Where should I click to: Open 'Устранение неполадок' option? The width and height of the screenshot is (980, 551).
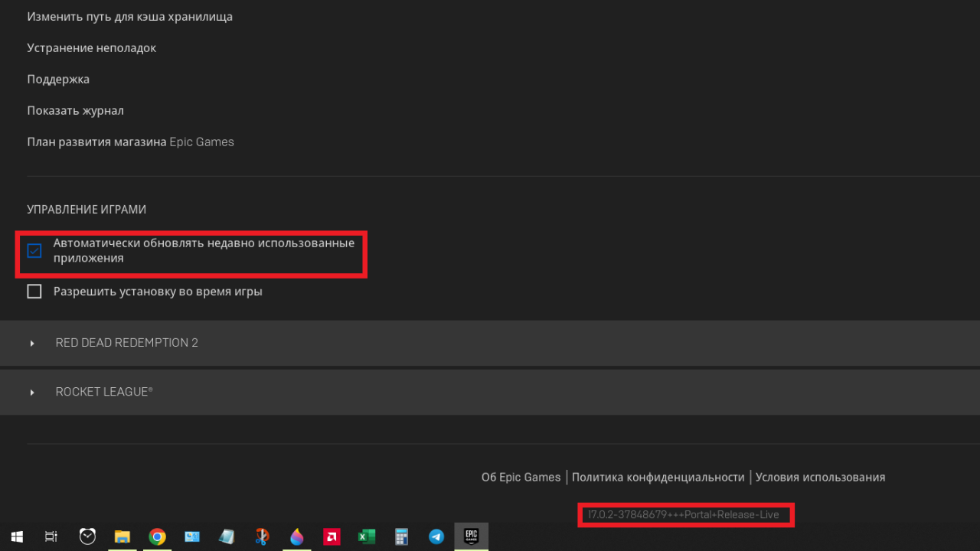click(92, 47)
